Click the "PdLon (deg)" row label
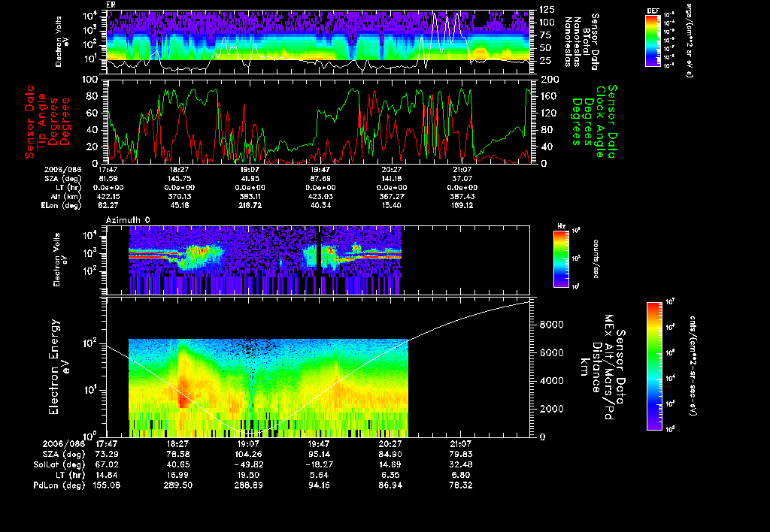The image size is (770, 532). tap(59, 485)
